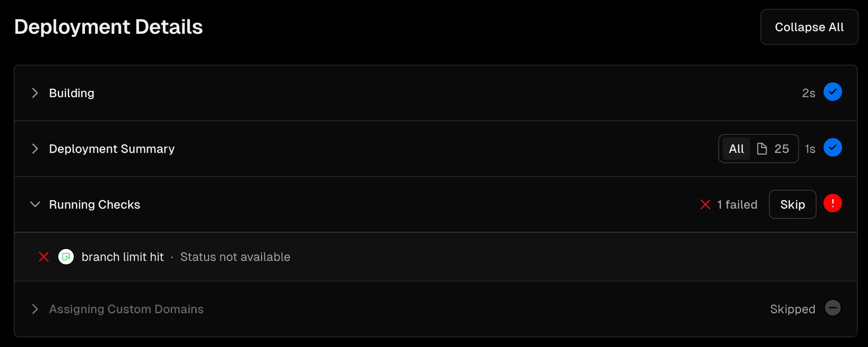Click the red X beside '1 failed'
This screenshot has width=868, height=347.
(x=705, y=205)
